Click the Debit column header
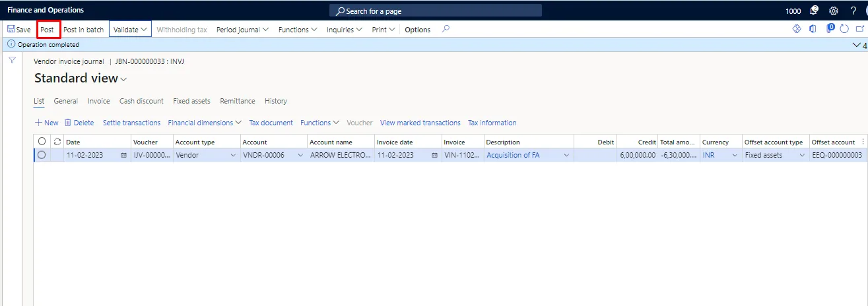The height and width of the screenshot is (306, 868). point(595,142)
